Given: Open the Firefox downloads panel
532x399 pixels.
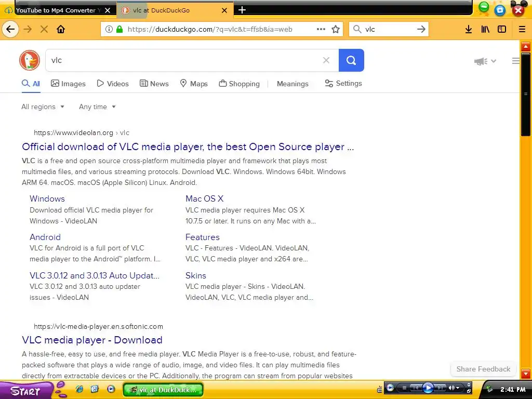Looking at the screenshot, I should coord(468,29).
